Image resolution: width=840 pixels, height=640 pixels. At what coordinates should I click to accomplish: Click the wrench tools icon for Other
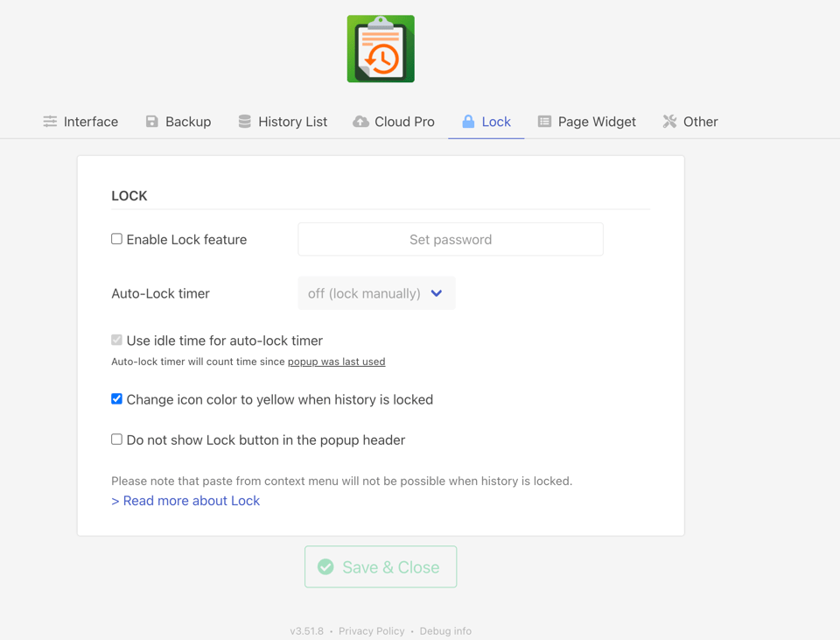pos(669,122)
